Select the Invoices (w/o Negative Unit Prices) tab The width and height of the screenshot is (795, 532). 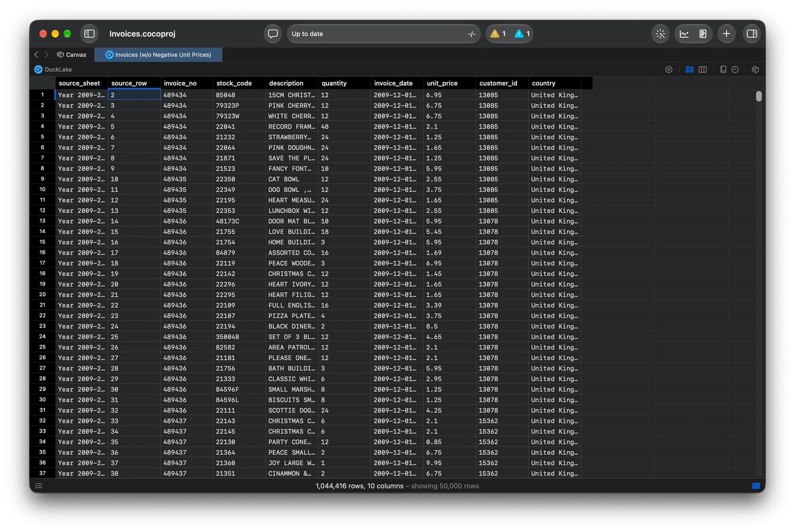[x=159, y=55]
